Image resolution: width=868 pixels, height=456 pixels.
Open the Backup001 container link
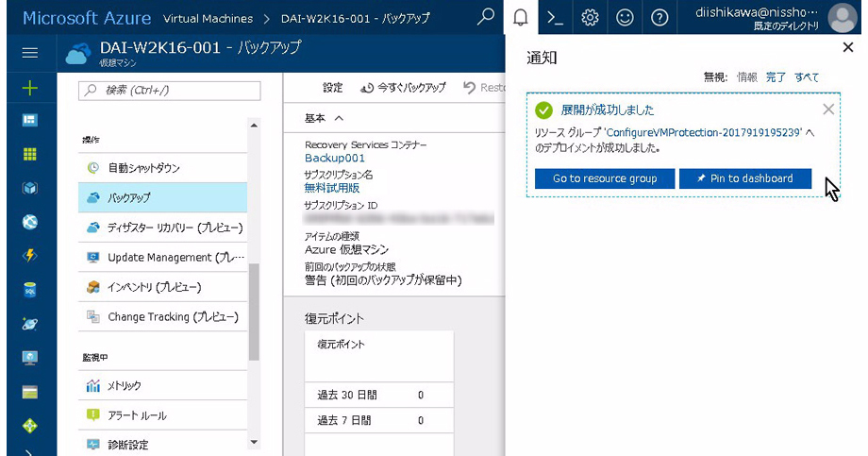click(x=334, y=159)
